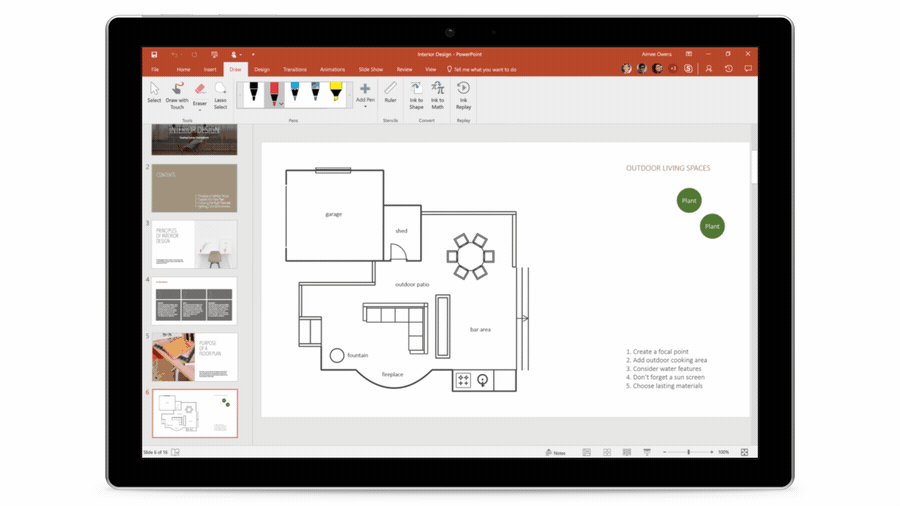Click the first collaborator avatar
Viewport: 900px width, 506px height.
(x=626, y=68)
